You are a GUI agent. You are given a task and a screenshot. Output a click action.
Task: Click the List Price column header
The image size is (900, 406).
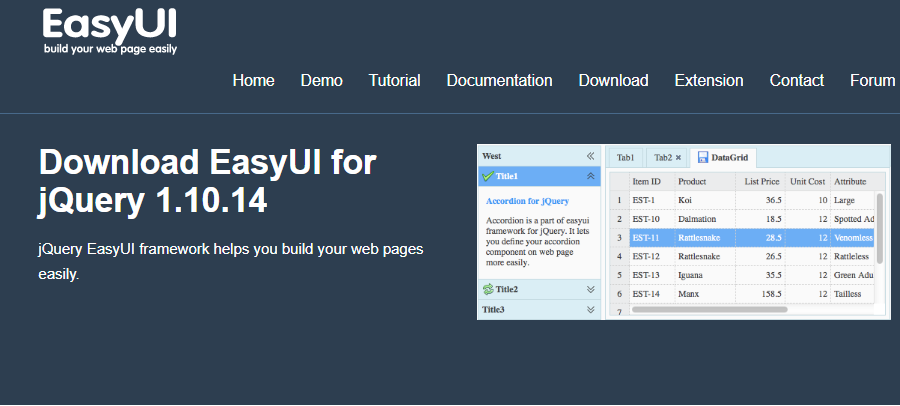pyautogui.click(x=760, y=181)
